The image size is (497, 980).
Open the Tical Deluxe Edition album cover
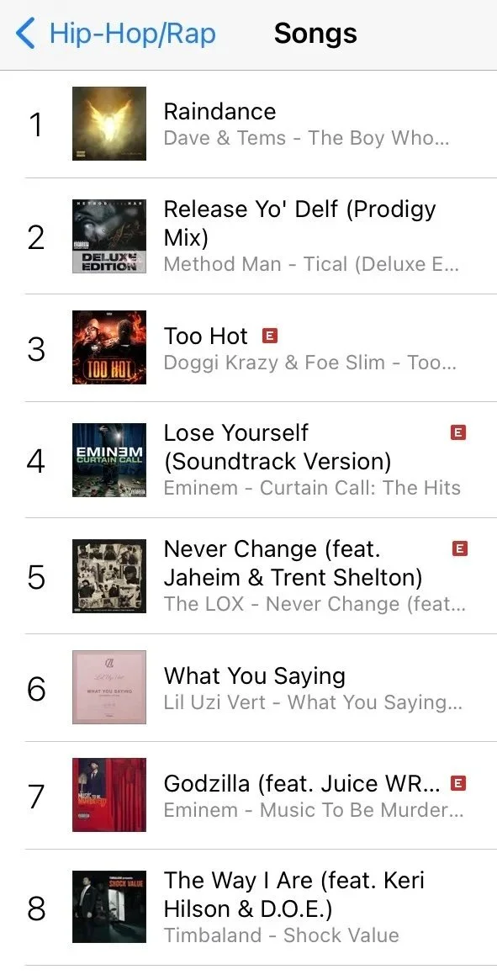pos(109,236)
